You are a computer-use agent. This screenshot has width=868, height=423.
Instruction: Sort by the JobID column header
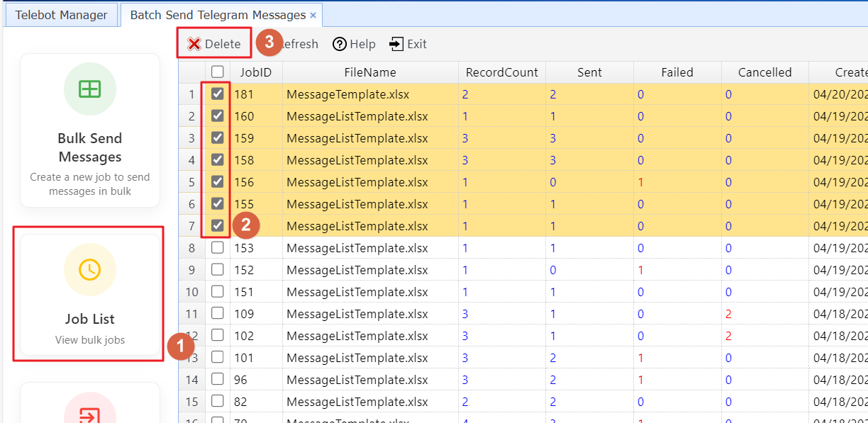tap(255, 72)
